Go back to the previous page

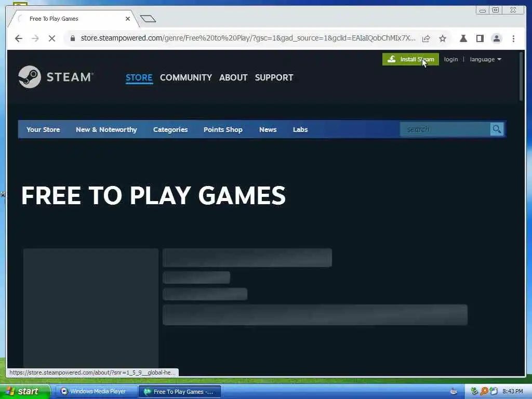(19, 38)
